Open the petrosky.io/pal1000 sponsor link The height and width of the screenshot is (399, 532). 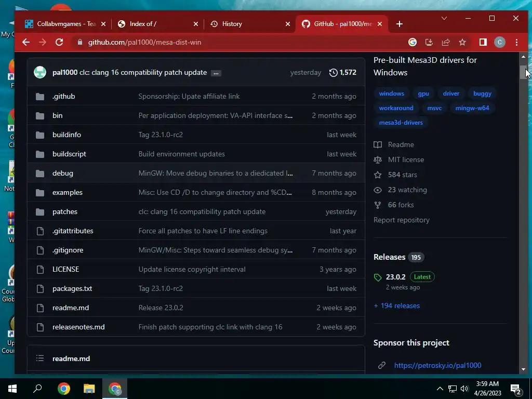tap(437, 365)
